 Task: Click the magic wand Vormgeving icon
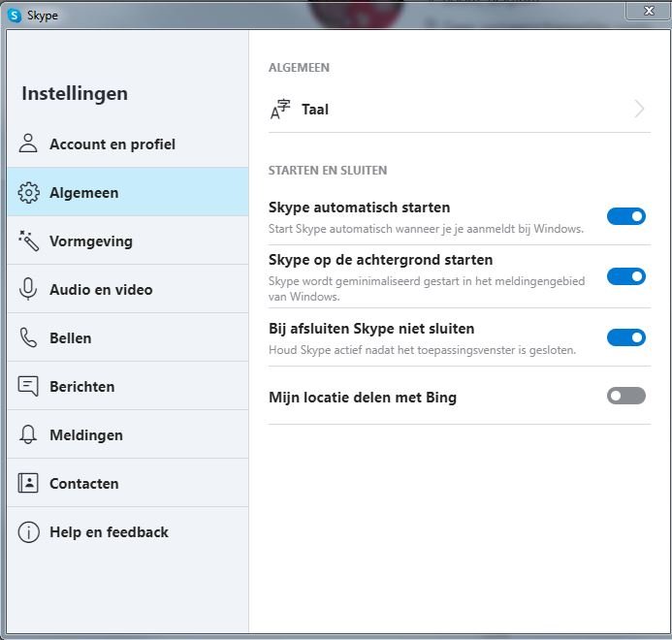28,240
